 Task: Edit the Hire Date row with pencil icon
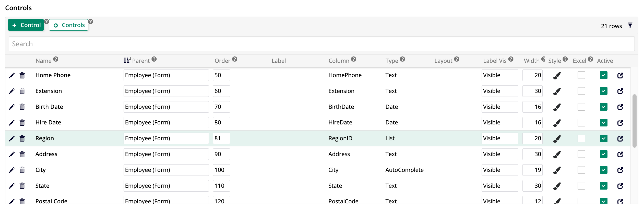pyautogui.click(x=12, y=123)
